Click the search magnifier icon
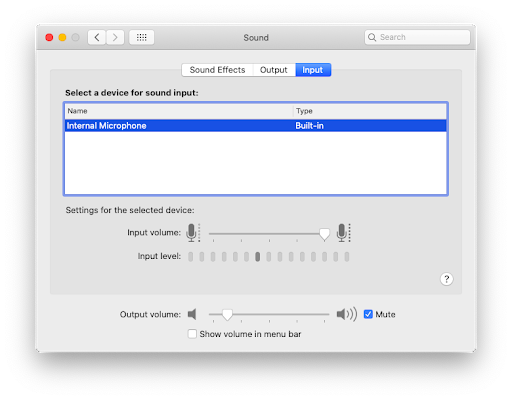512x400 pixels. (372, 37)
